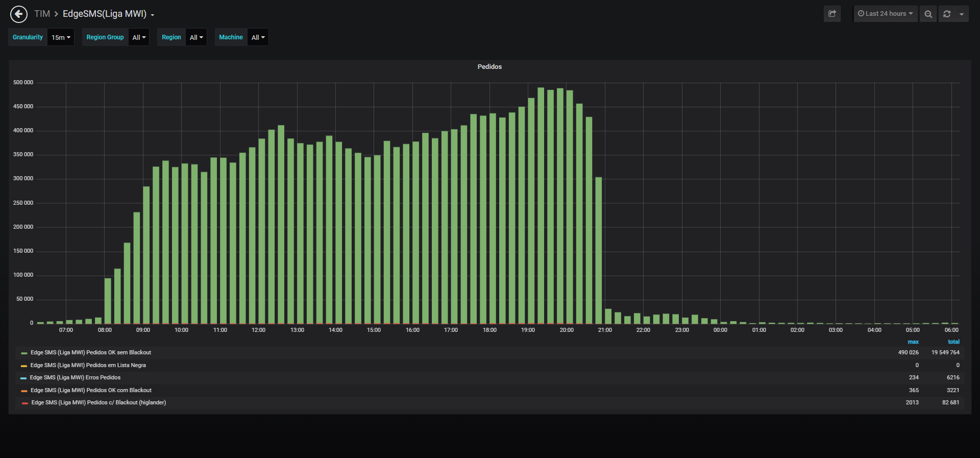
Task: Open the Last 24 hours time picker
Action: click(886, 14)
